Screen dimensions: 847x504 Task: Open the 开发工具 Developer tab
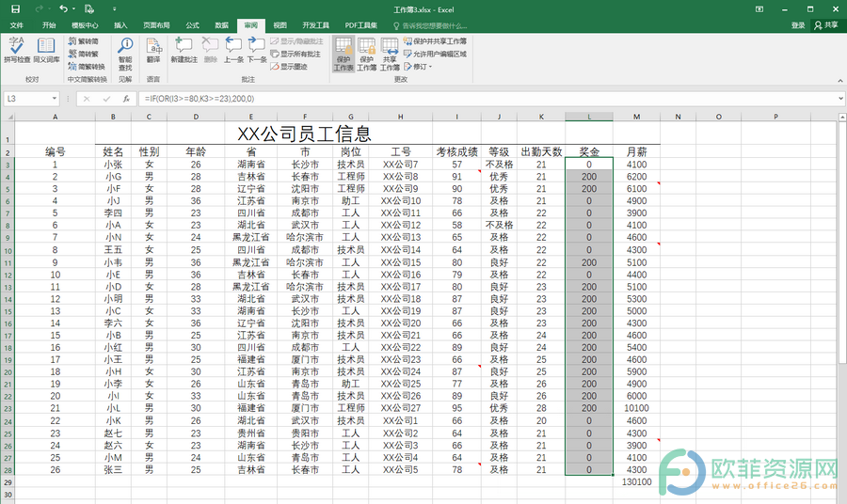pos(315,25)
